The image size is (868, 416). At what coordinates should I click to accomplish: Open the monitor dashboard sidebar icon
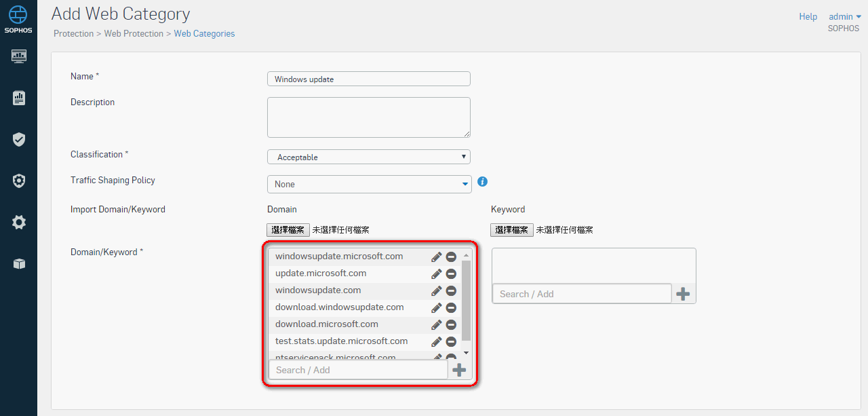[x=19, y=56]
